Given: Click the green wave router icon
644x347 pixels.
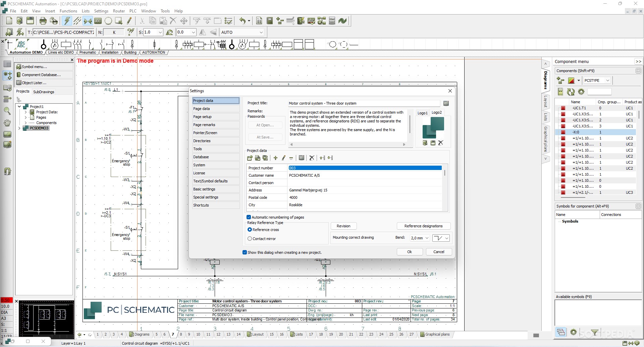Looking at the screenshot, I should click(x=342, y=21).
